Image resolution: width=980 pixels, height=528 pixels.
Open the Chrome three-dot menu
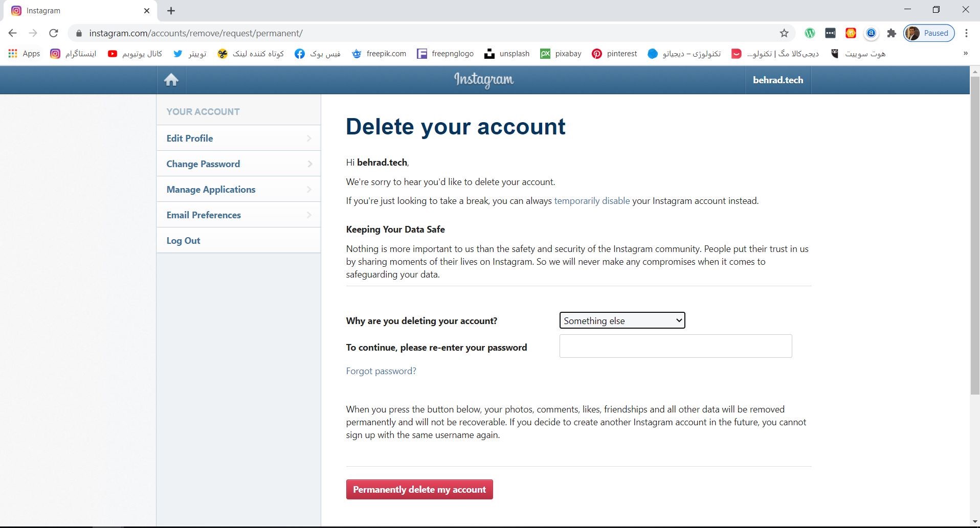pyautogui.click(x=966, y=33)
